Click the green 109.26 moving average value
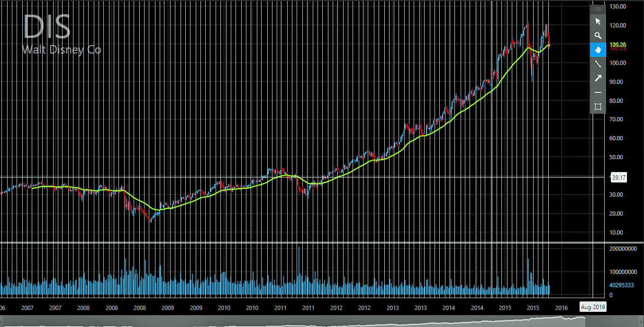Screen dimensions: 644x327 pyautogui.click(x=618, y=45)
